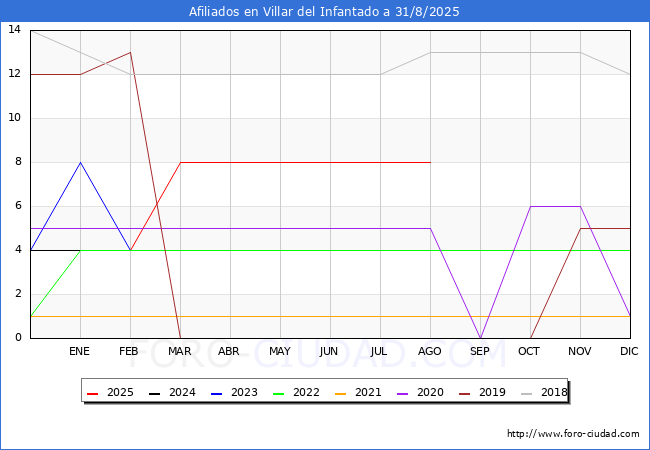Viewport: 650px width, 450px height.
Task: Select the 2019 legend label
Action: [492, 392]
